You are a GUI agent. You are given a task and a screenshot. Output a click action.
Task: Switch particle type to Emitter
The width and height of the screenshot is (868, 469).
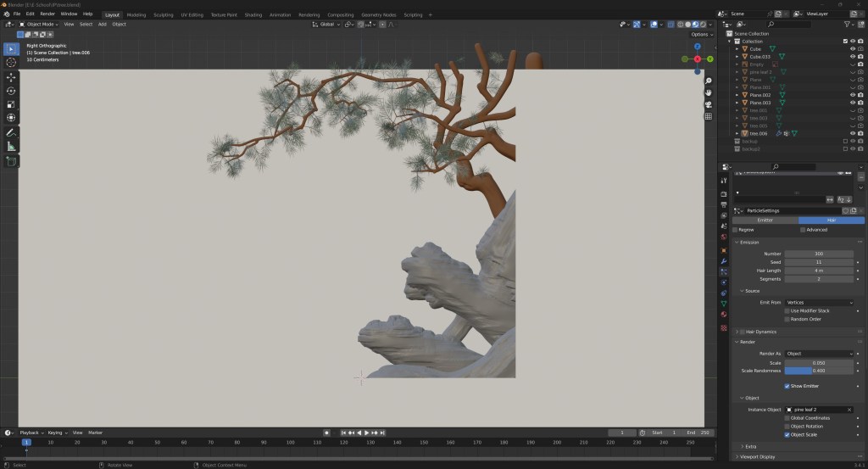(x=765, y=220)
